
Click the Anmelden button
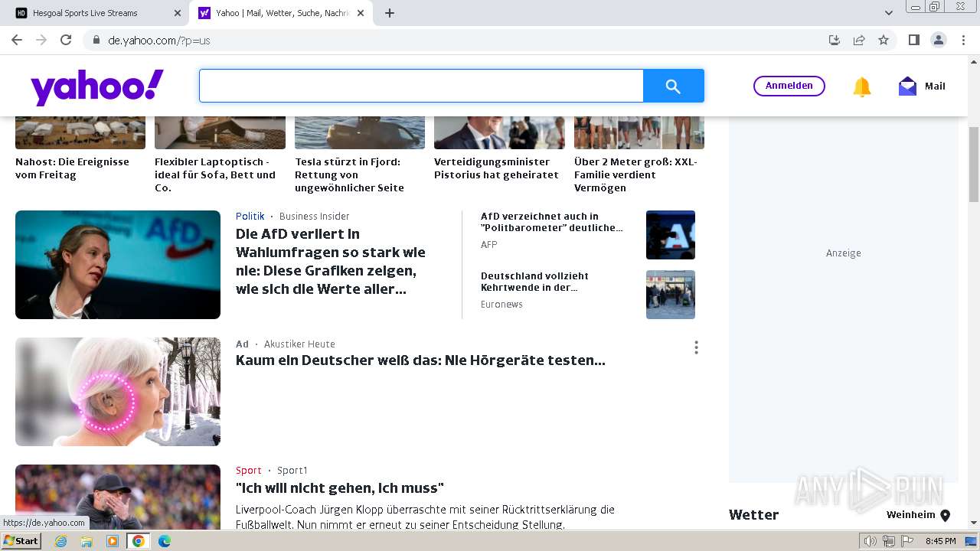click(x=789, y=86)
